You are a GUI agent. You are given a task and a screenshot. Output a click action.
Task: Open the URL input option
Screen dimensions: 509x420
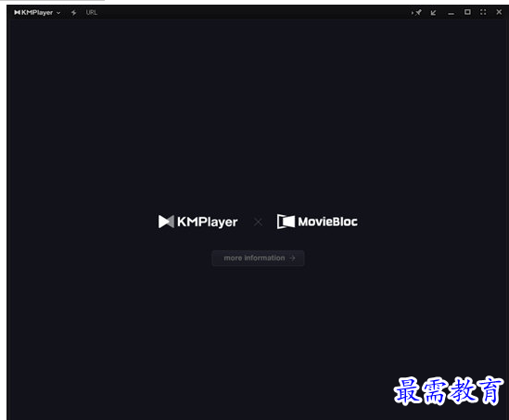point(92,13)
